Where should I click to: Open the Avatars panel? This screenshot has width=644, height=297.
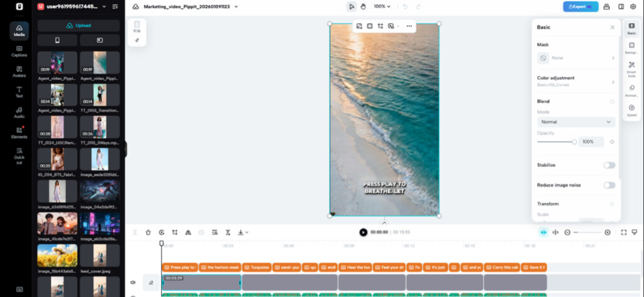point(19,71)
